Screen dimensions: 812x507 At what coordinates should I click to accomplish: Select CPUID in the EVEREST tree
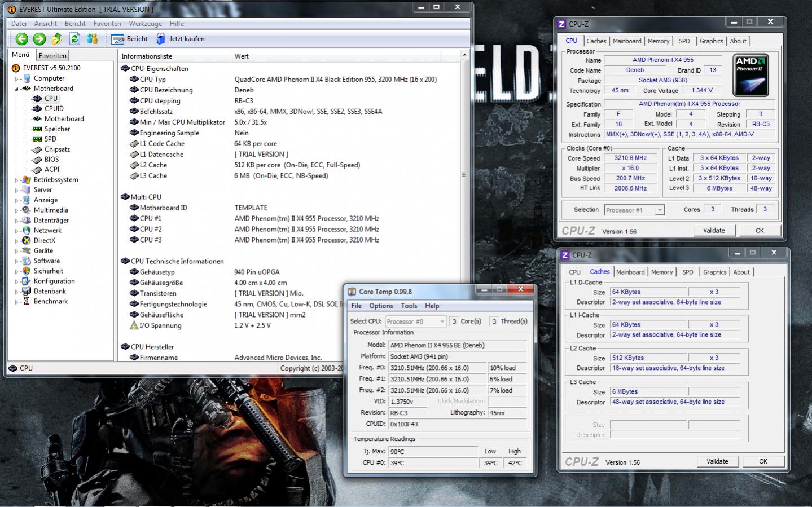click(54, 108)
